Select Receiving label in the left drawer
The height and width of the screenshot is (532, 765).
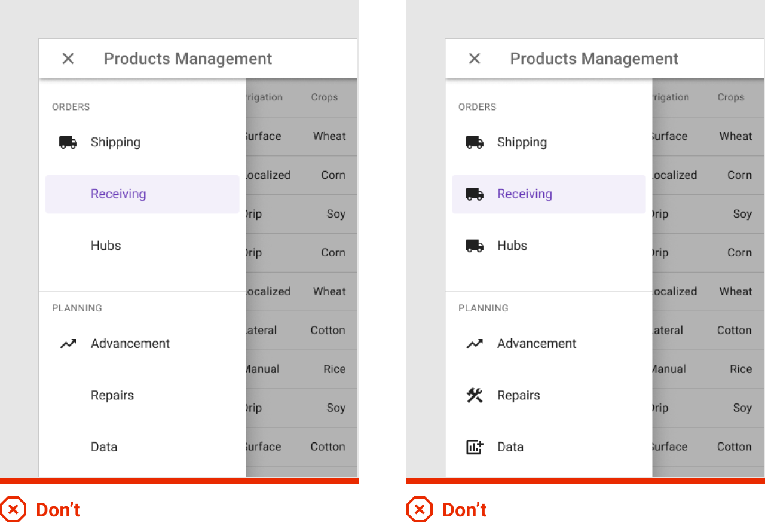click(x=118, y=194)
